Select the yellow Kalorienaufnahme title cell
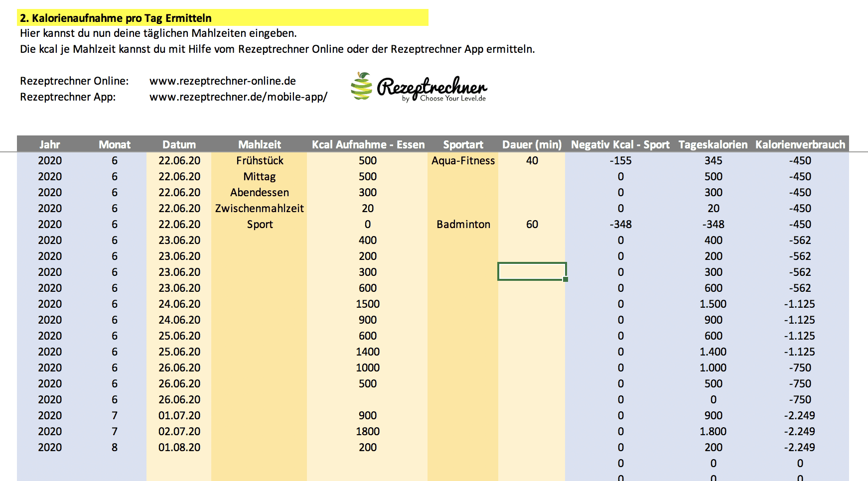 pos(223,18)
